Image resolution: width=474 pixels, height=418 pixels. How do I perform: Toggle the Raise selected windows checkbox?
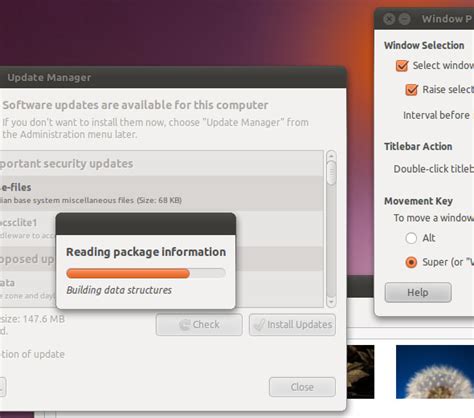coord(412,90)
